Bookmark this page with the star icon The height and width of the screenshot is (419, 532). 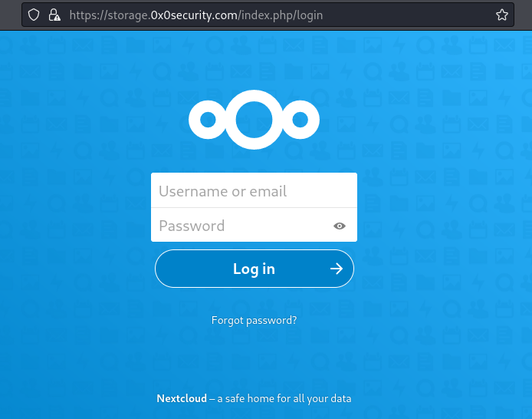point(502,15)
